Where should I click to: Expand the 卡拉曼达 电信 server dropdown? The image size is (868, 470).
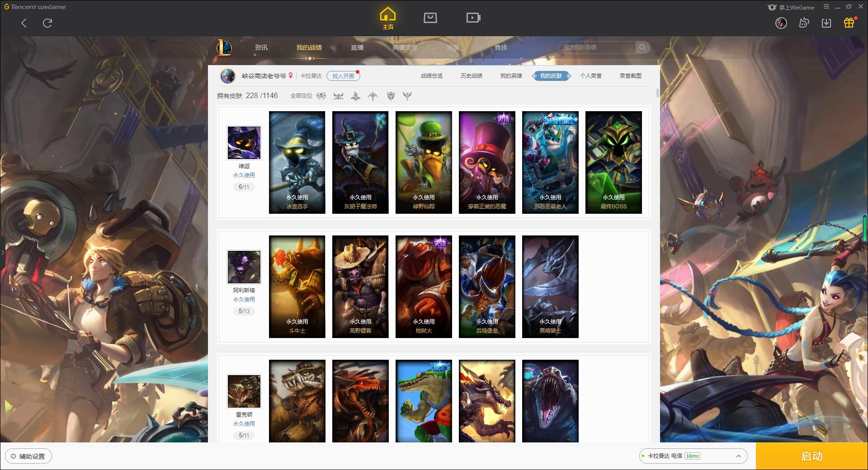693,456
